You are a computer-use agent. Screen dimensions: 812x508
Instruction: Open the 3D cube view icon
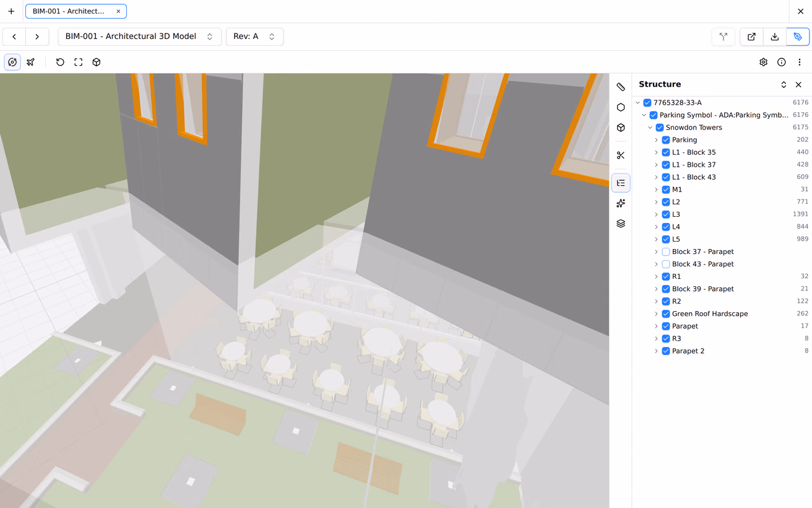97,62
